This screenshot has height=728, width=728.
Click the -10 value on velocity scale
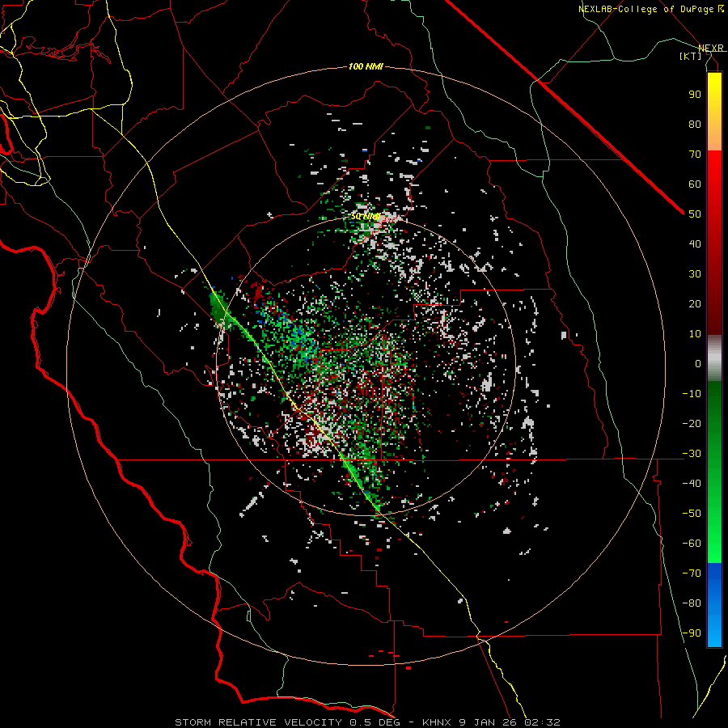coord(692,394)
